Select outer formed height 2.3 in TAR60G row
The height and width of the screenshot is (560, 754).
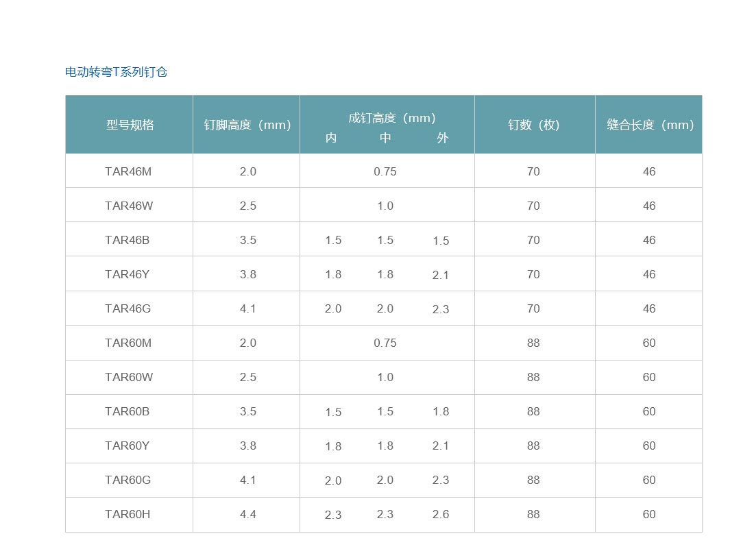[x=441, y=480]
